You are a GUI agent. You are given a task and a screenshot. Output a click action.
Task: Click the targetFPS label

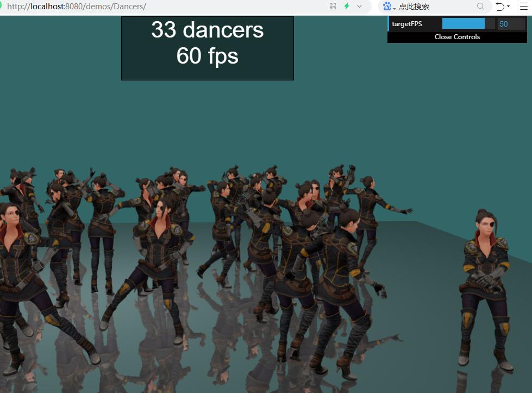[x=407, y=24]
